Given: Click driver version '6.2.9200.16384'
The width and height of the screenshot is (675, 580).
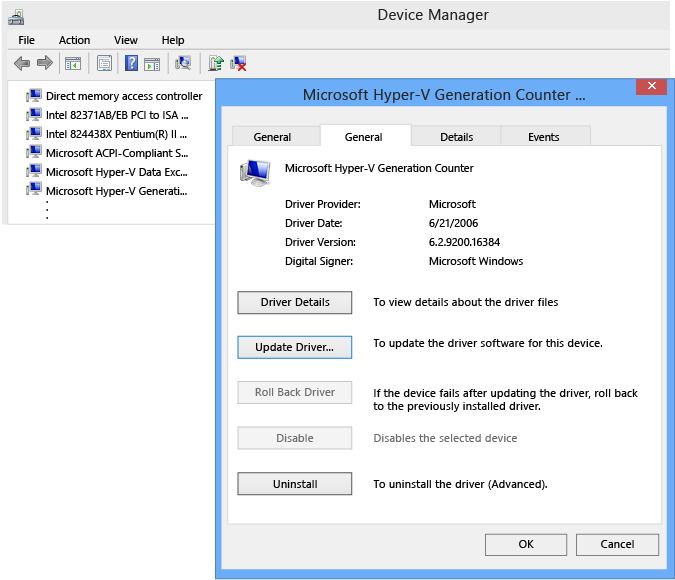Looking at the screenshot, I should 464,242.
